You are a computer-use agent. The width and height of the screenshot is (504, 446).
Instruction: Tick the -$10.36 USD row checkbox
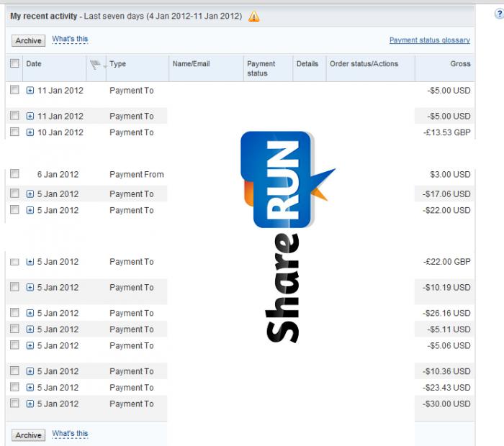point(14,371)
